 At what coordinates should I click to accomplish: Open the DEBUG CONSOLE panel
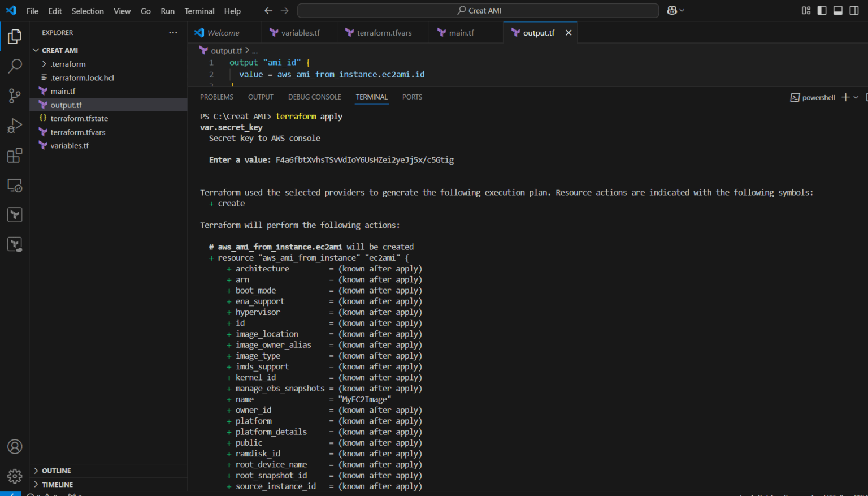(x=315, y=97)
